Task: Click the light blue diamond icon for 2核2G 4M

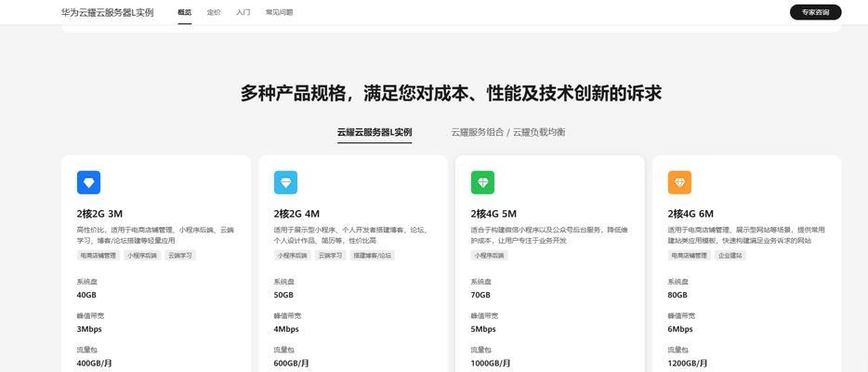Action: [x=285, y=182]
